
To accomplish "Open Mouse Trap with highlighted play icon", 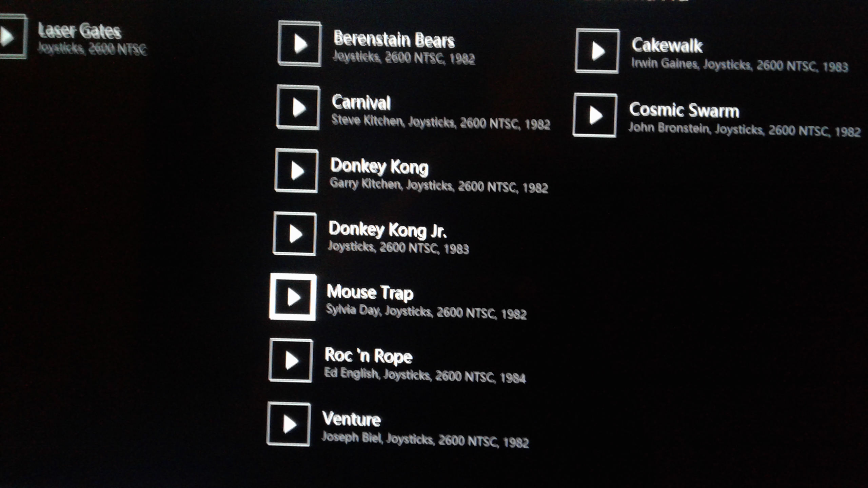I will pyautogui.click(x=293, y=297).
